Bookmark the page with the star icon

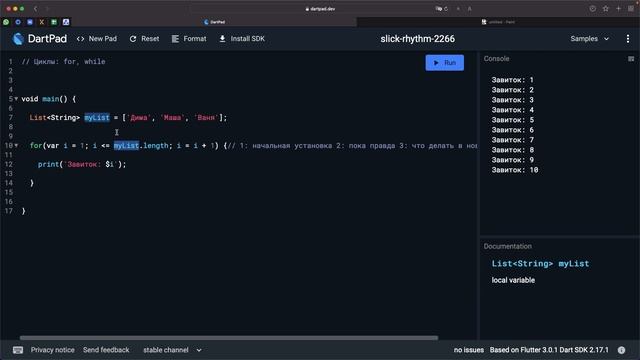pos(606,9)
